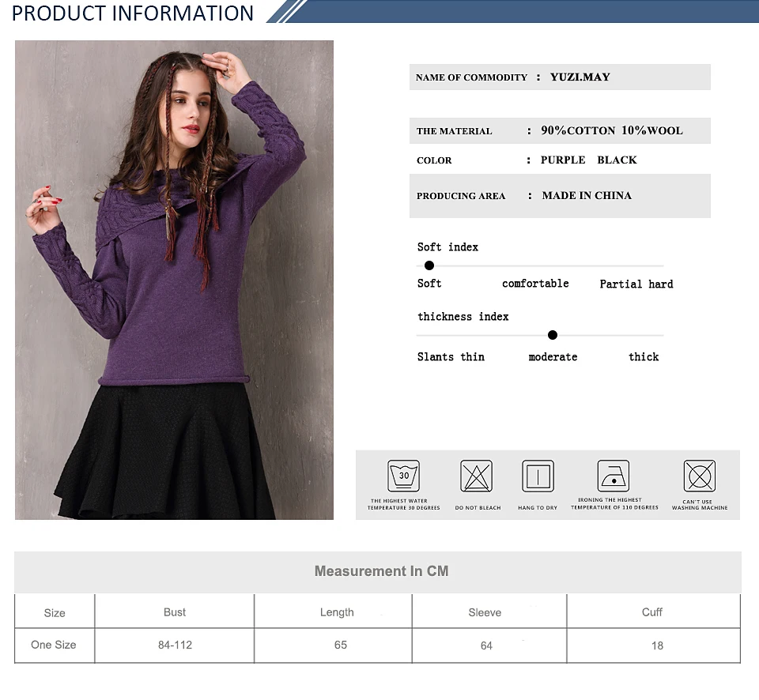759x700 pixels.
Task: Click the bust value 84-112 cell
Action: point(175,645)
